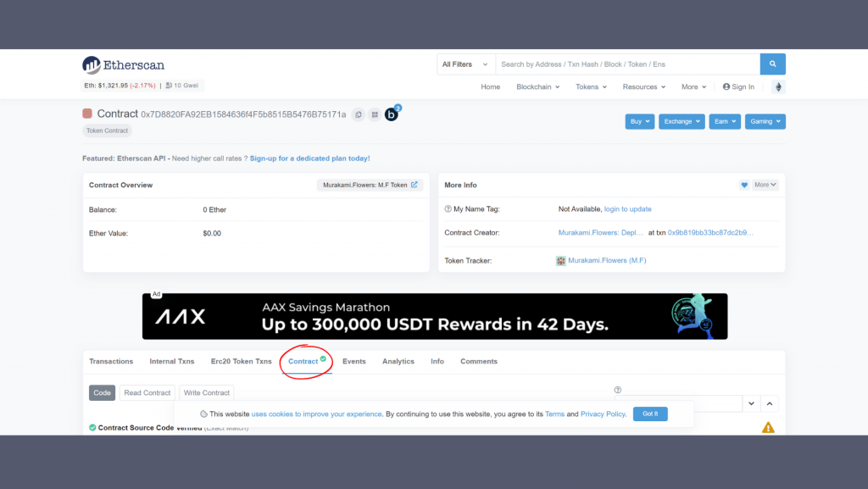Click the Ethereum network icon

[x=778, y=86]
